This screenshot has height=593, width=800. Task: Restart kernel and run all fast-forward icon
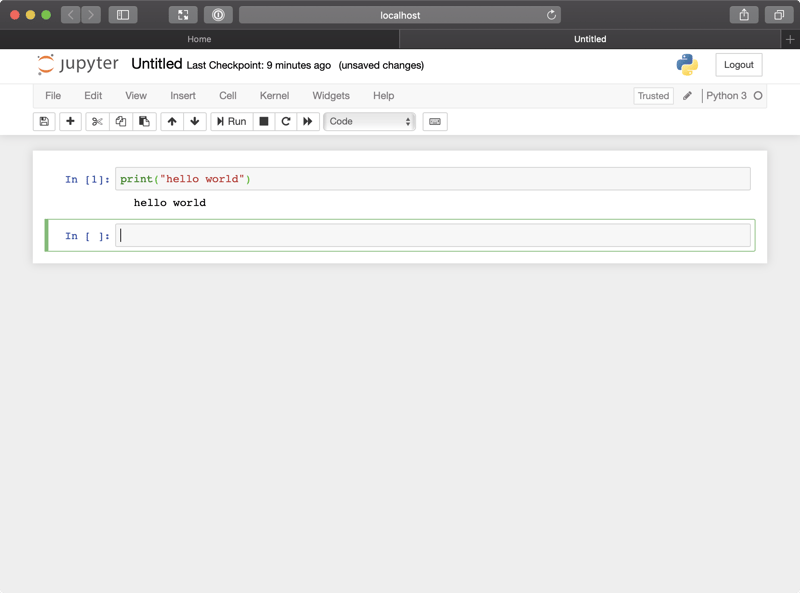point(308,121)
